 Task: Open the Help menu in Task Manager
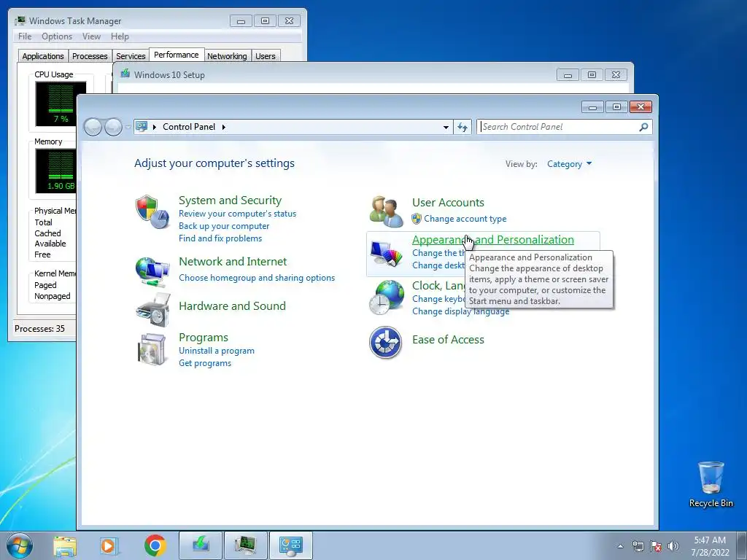tap(120, 36)
